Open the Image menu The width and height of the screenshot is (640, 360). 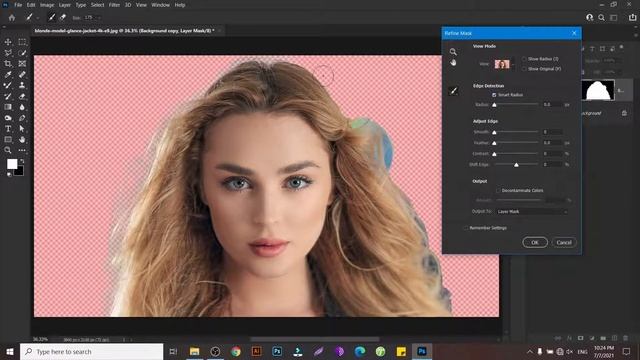(47, 5)
